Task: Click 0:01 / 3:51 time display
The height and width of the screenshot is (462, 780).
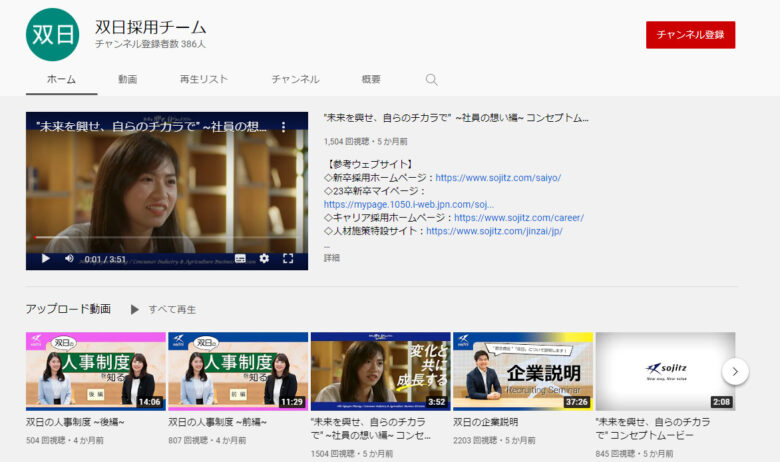Action: click(x=105, y=259)
